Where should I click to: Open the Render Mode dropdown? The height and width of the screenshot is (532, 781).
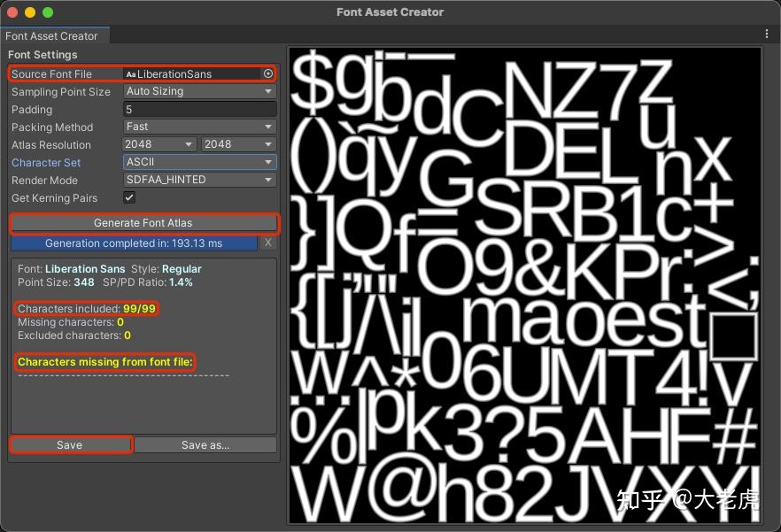click(199, 180)
